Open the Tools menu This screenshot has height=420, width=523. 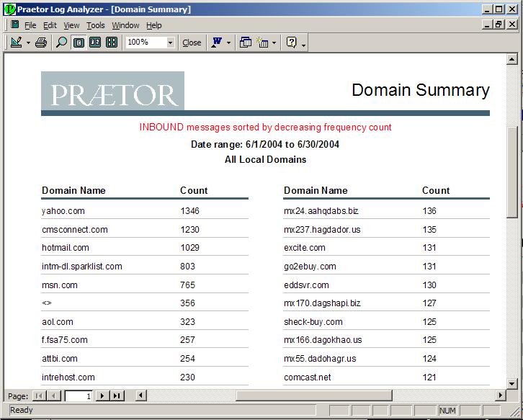pos(96,25)
